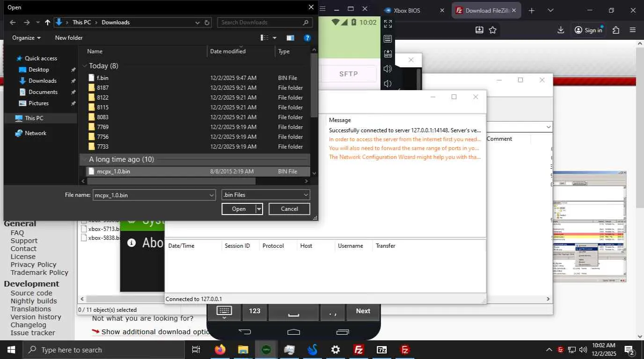
Task: Expand the address bar history dropdown
Action: pos(198,22)
